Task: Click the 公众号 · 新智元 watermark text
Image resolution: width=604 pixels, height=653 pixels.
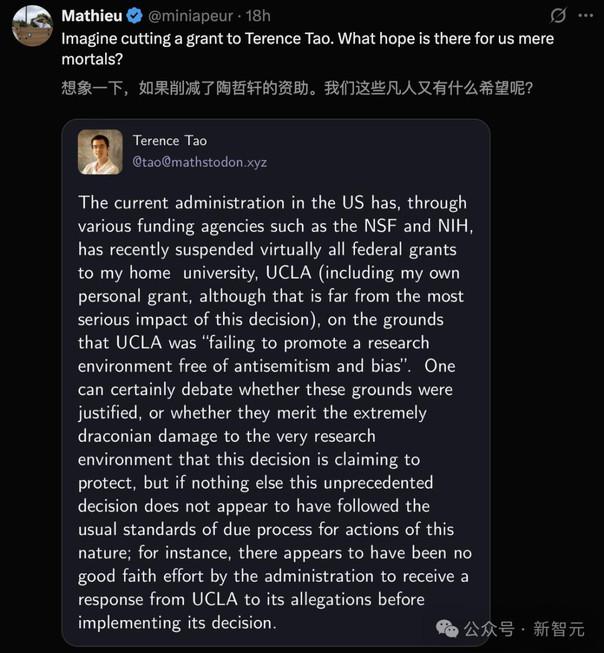Action: pos(524,629)
